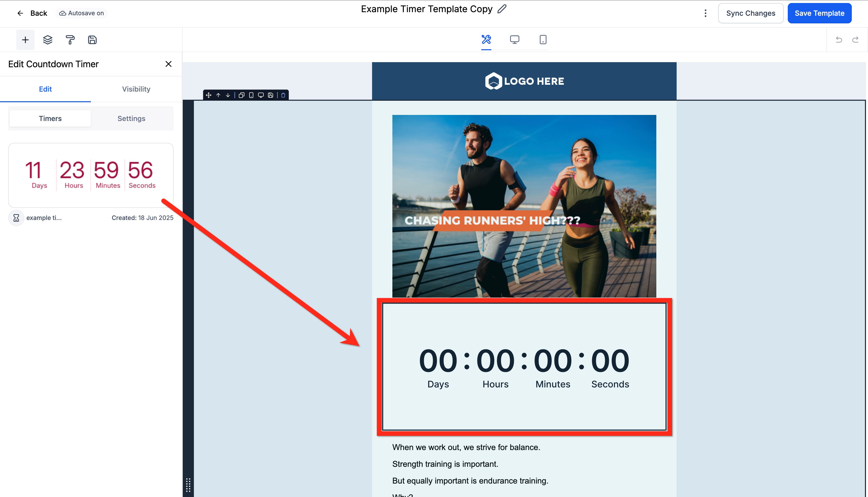Move section up with up arrow
The width and height of the screenshot is (868, 497).
tap(218, 95)
